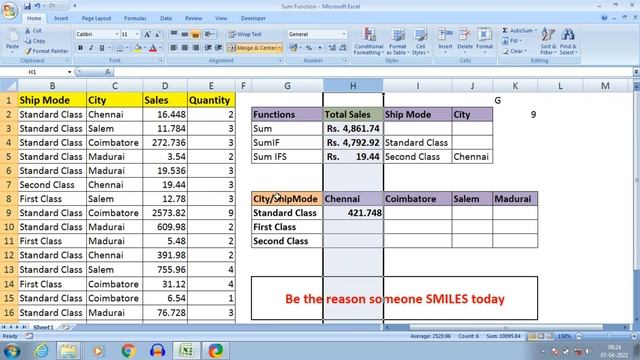Activate the Format Painter brush
The image size is (640, 360).
point(47,51)
